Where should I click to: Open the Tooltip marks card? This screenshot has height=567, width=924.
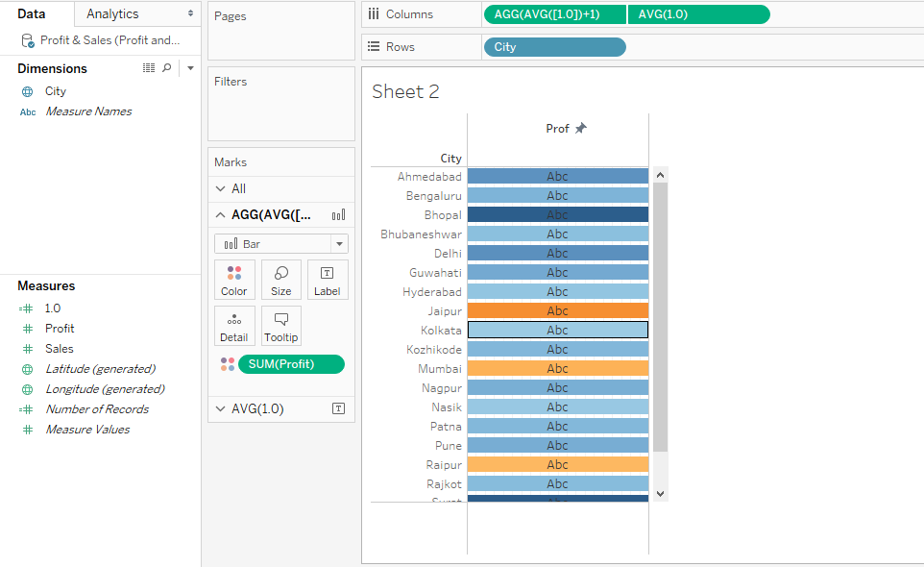(x=281, y=326)
